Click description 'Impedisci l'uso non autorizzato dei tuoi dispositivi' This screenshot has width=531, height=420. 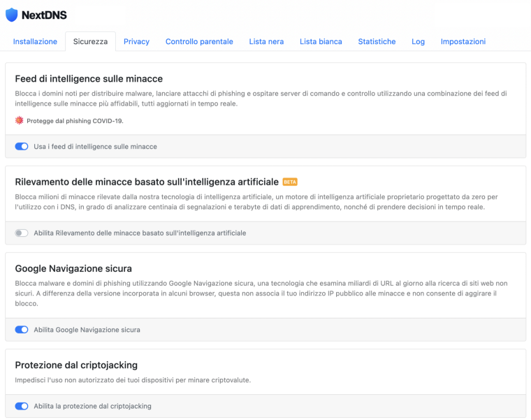pyautogui.click(x=133, y=380)
